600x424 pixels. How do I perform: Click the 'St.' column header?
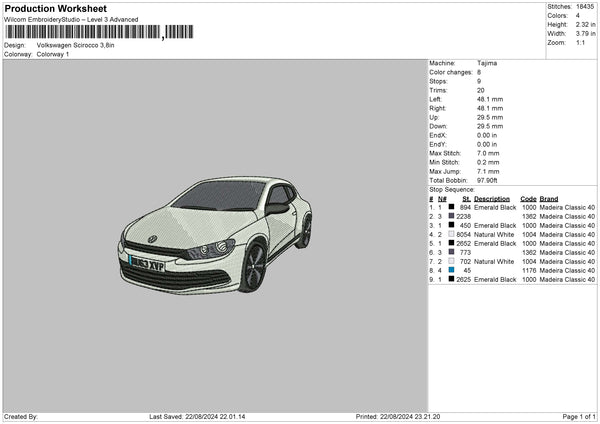466,199
